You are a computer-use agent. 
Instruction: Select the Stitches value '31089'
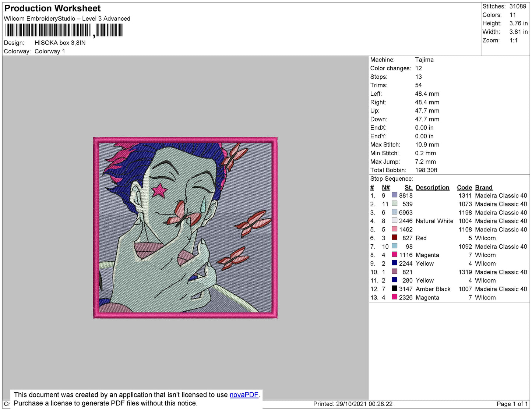(x=518, y=6)
